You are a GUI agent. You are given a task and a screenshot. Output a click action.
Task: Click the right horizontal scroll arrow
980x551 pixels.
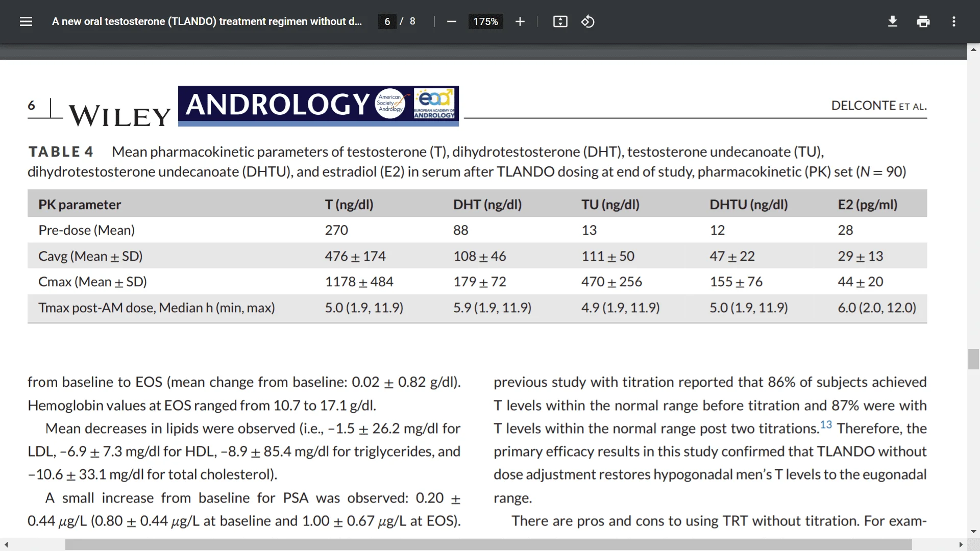[962, 544]
